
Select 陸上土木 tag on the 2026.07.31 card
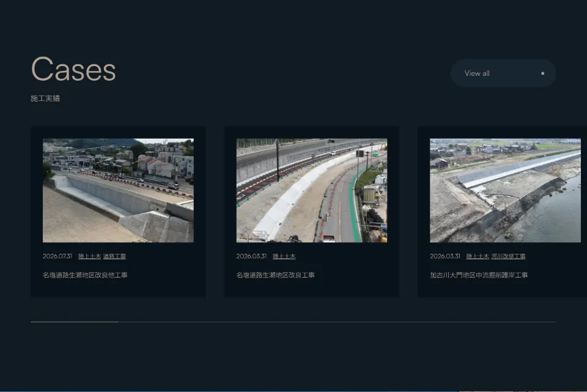(x=89, y=256)
